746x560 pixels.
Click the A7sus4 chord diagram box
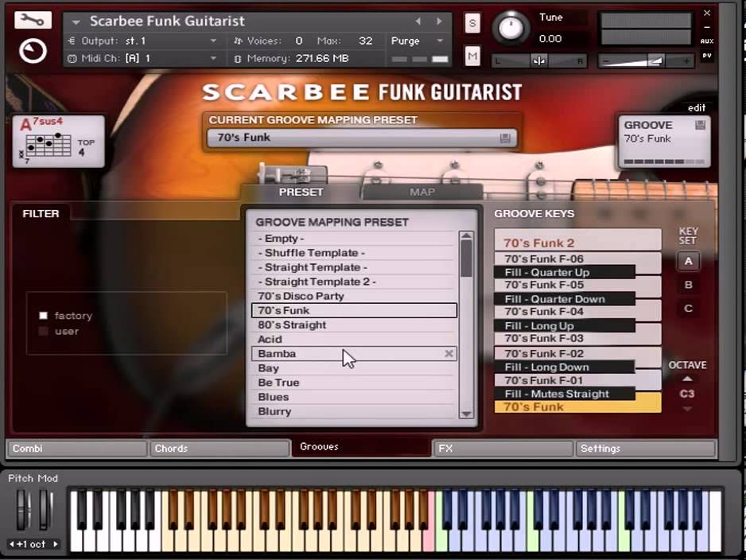click(x=58, y=142)
